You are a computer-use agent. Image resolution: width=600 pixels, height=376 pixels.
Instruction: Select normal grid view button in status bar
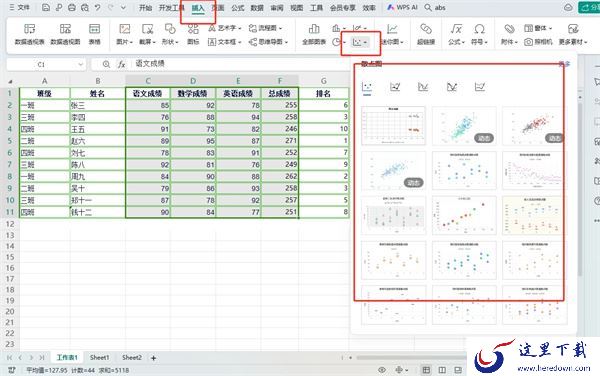point(426,370)
